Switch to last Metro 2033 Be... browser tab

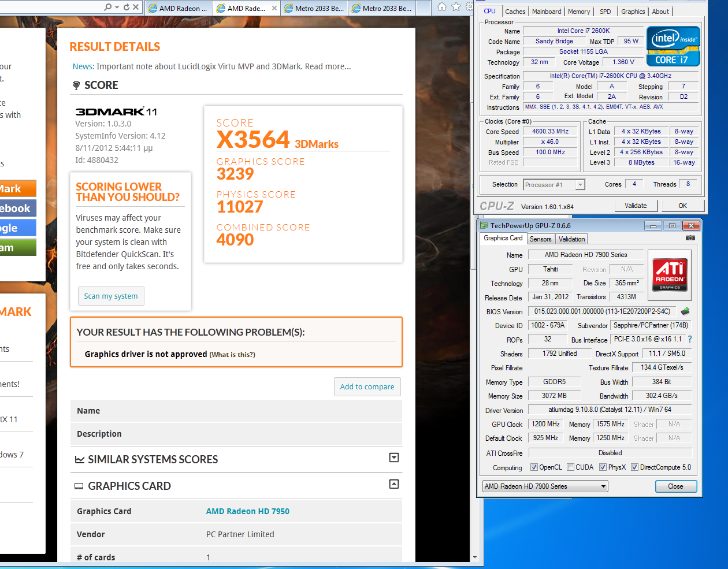[382, 8]
